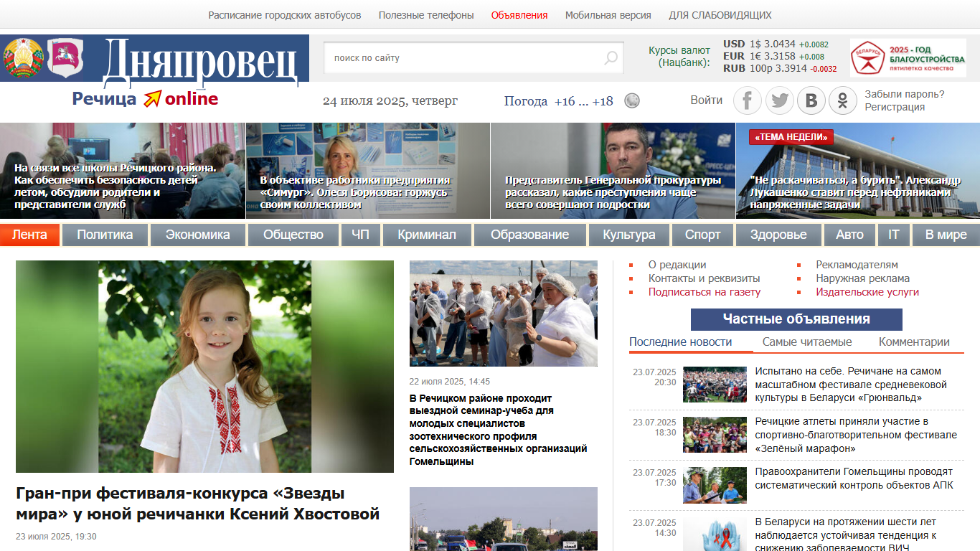Open the Общество section
Screen dimensions: 980x551
click(x=293, y=235)
